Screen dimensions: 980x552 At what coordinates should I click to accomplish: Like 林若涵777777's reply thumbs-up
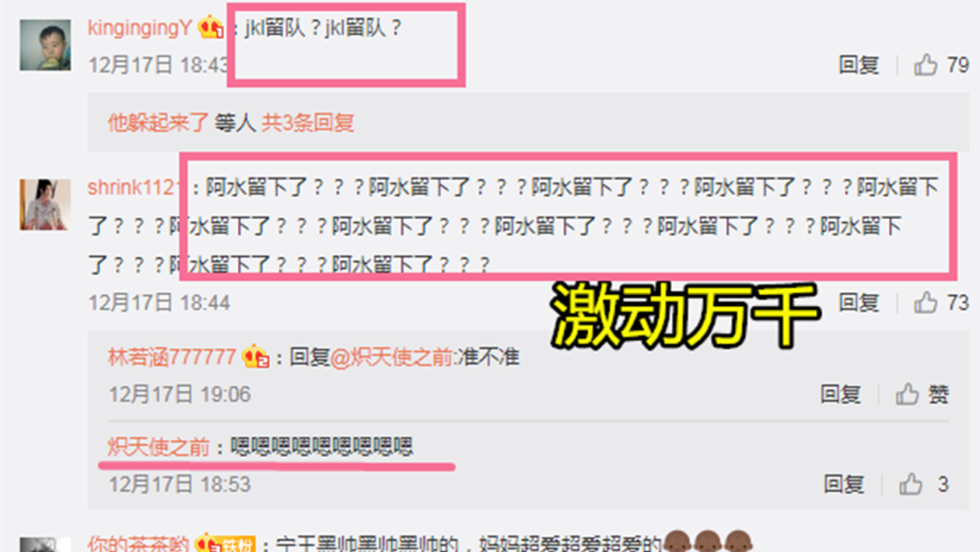[x=906, y=394]
